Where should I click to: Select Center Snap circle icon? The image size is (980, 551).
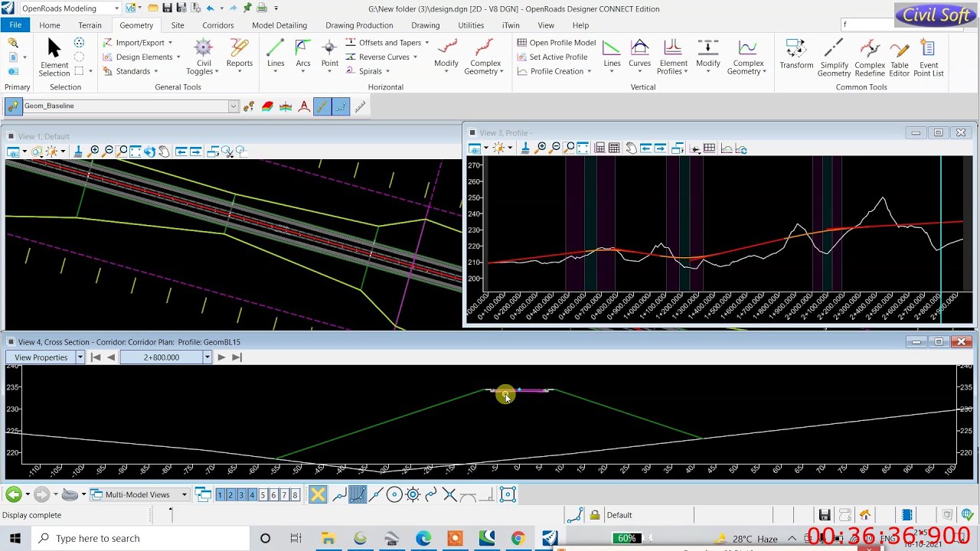coord(394,494)
